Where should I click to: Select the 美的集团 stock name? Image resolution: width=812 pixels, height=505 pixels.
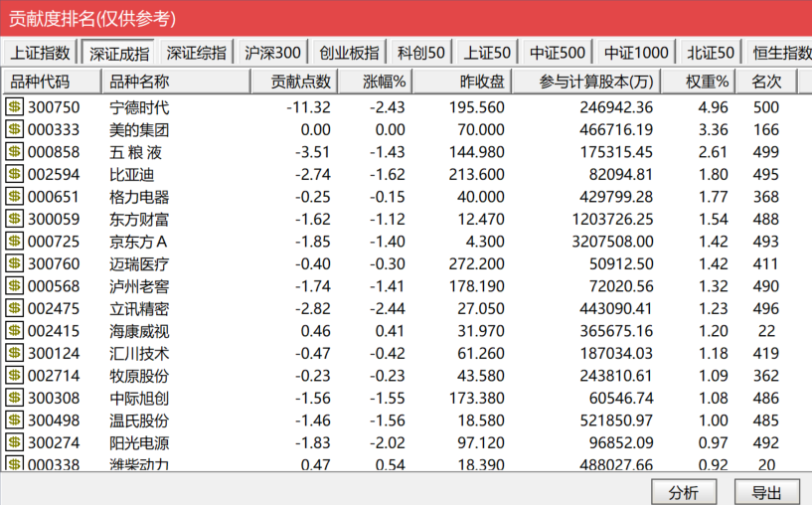139,129
